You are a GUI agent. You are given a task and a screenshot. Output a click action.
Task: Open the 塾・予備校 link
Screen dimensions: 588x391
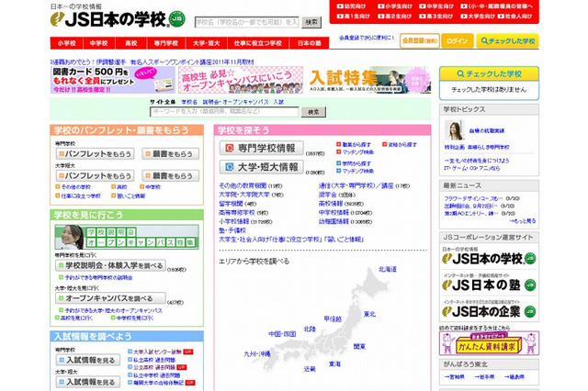232,230
